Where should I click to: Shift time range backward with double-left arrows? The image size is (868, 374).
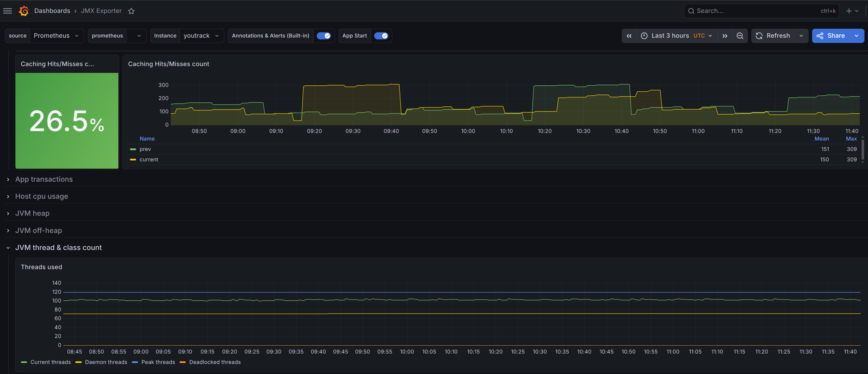(x=629, y=36)
